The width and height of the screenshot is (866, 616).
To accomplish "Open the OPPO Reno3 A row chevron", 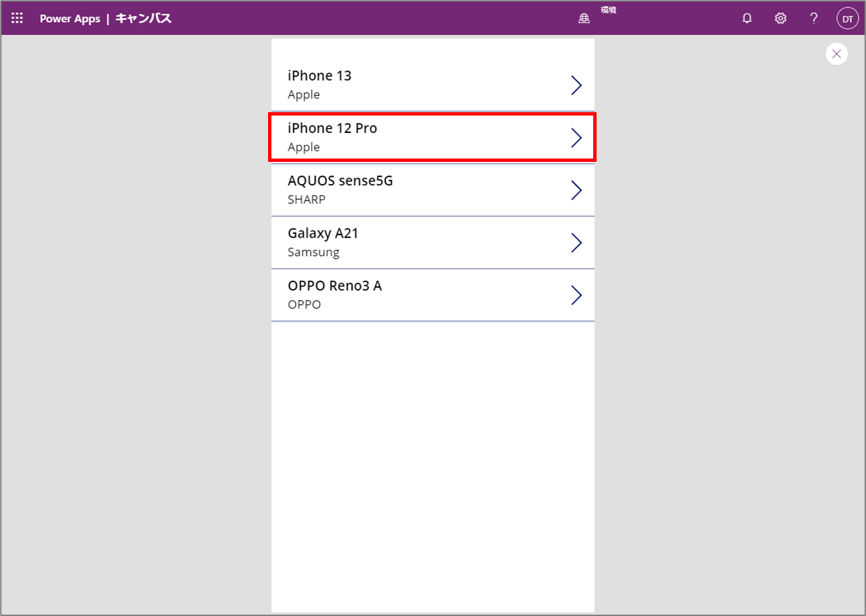I will click(576, 295).
